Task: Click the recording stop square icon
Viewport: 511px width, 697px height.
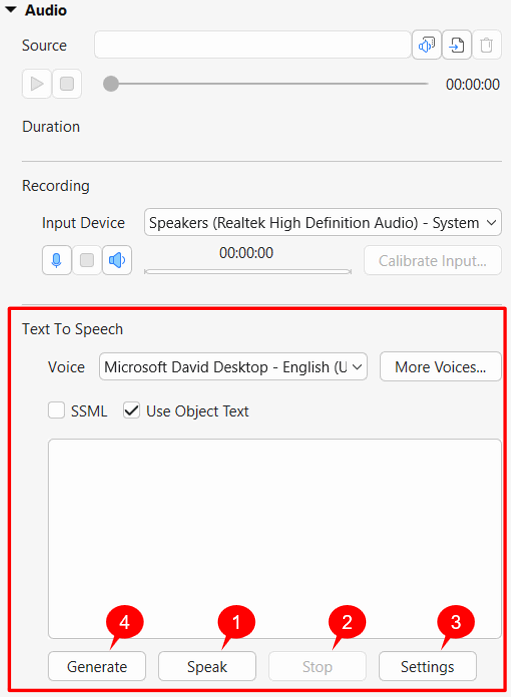Action: pos(87,260)
